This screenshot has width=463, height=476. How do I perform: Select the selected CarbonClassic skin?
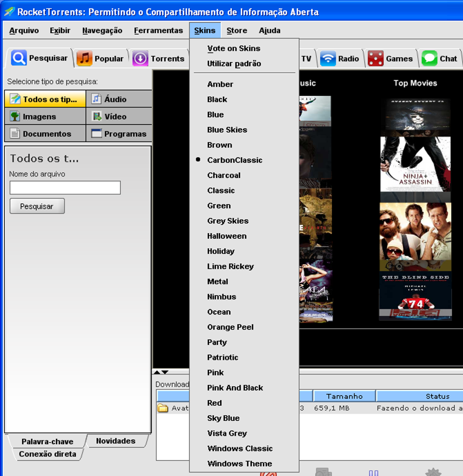(x=244, y=160)
